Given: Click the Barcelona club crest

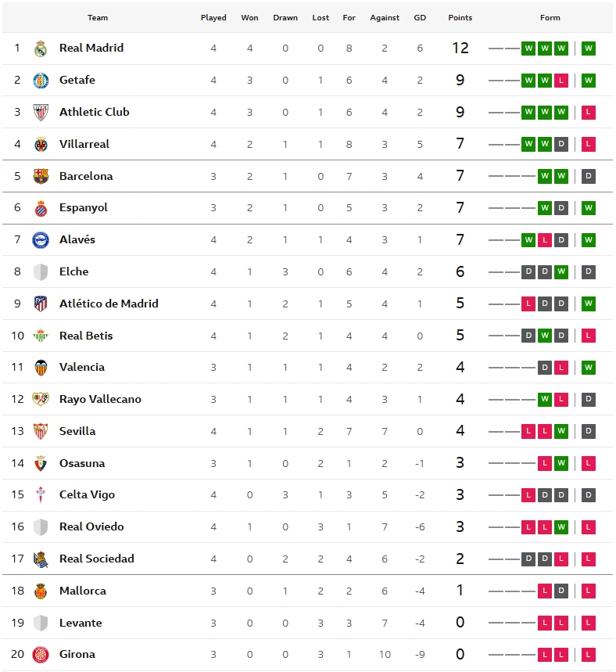Looking at the screenshot, I should [41, 177].
